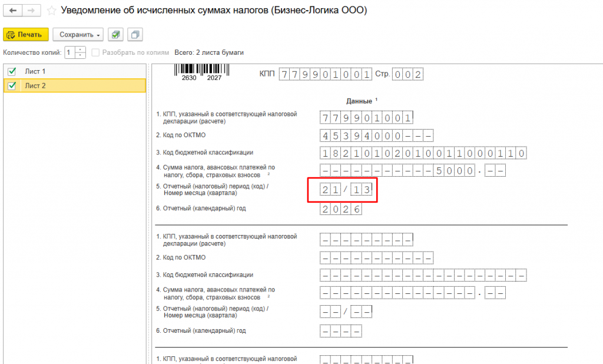Toggle the Разобрать по копиям checkbox
Image resolution: width=603 pixels, height=364 pixels.
point(95,52)
